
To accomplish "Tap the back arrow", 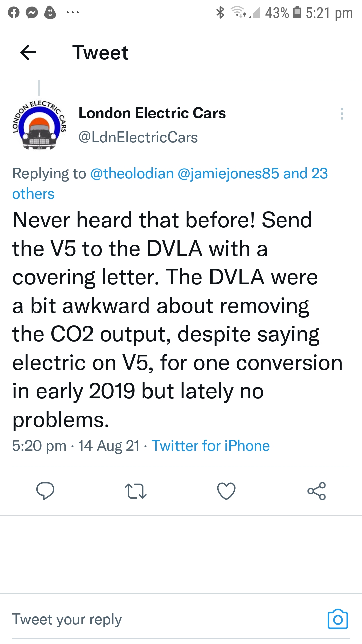I will point(28,53).
